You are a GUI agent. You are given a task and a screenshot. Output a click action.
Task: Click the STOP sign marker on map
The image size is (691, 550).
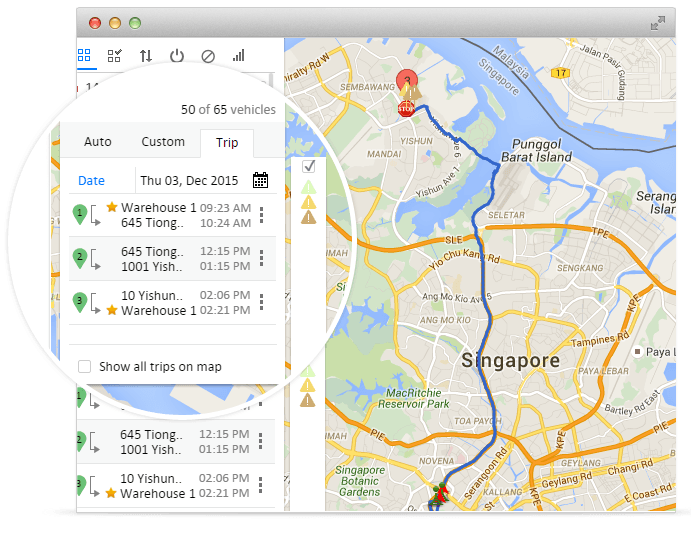(x=406, y=108)
